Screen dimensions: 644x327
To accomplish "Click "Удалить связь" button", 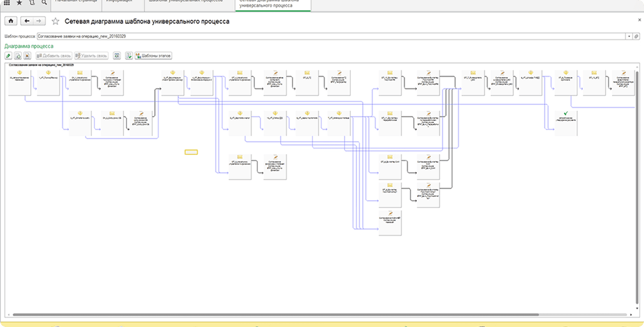I will (91, 56).
